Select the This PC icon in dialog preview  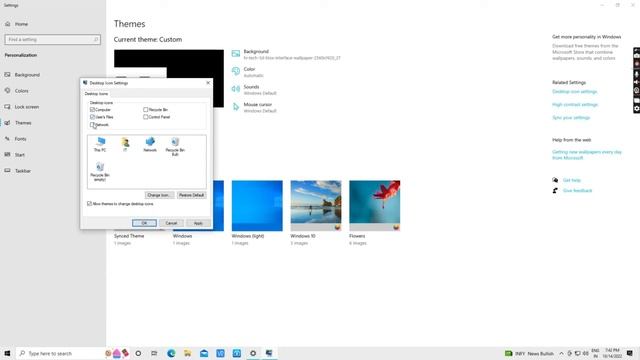100,144
